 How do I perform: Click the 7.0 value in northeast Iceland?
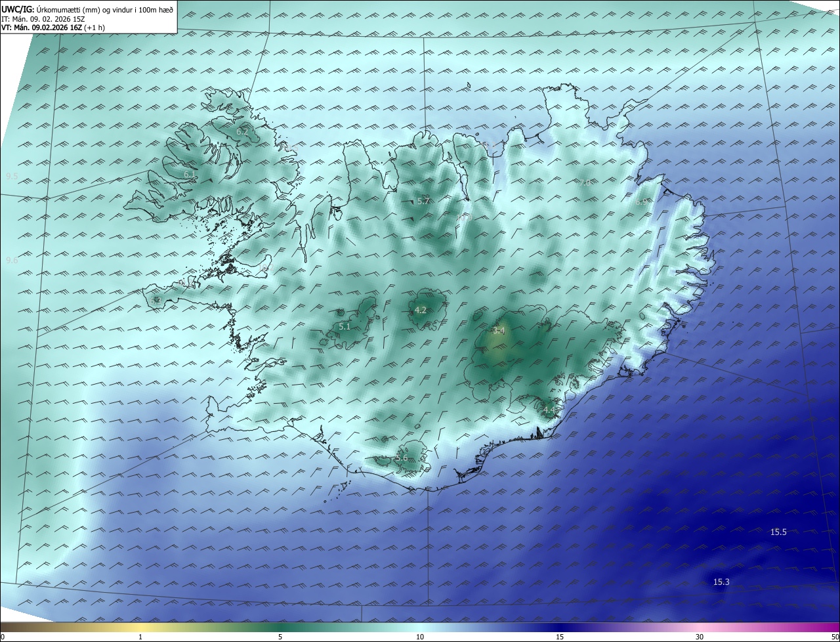point(585,182)
